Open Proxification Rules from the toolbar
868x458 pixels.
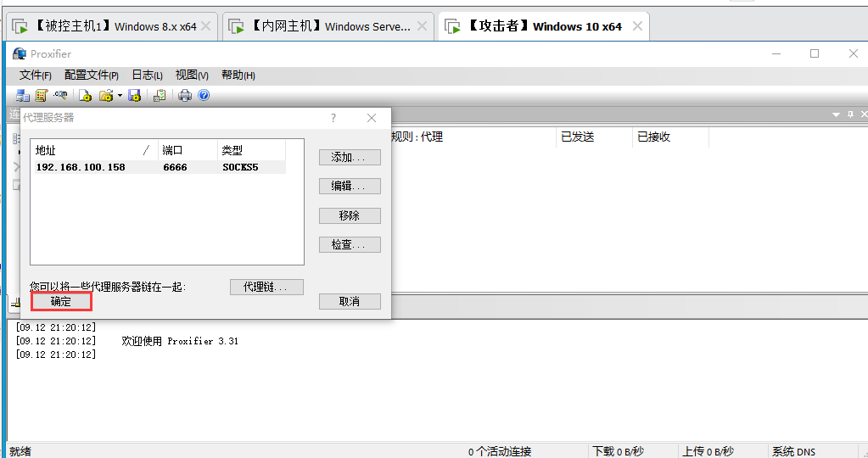pyautogui.click(x=41, y=96)
